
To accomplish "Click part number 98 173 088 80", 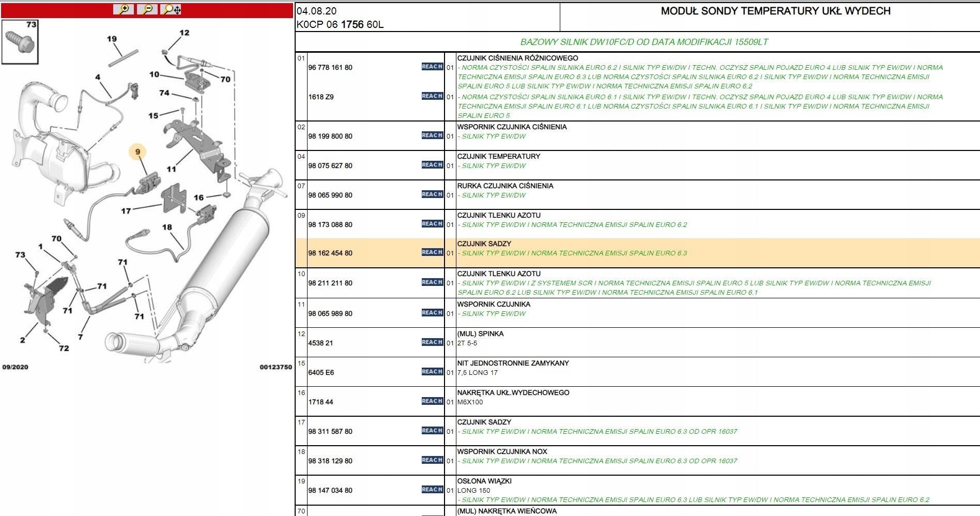I will click(330, 225).
